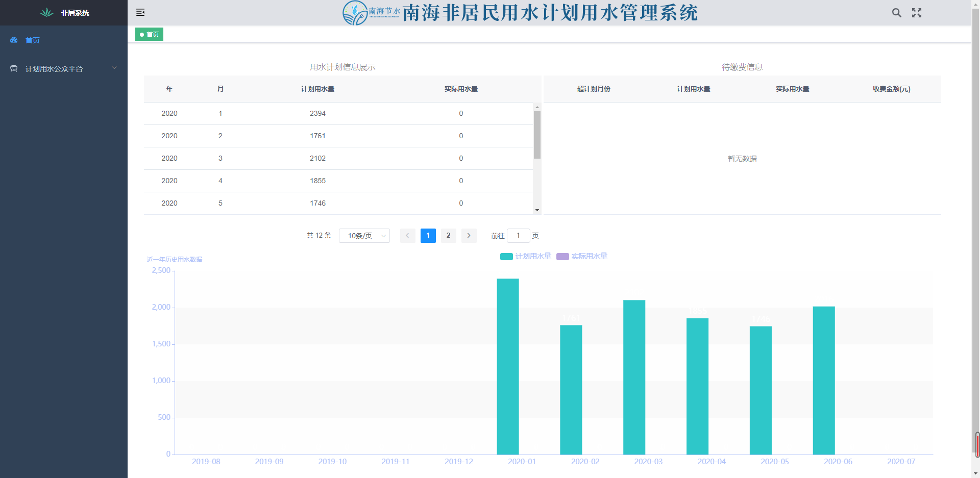Click the 计划用水公众平台 menu icon
980x478 pixels.
(x=14, y=68)
